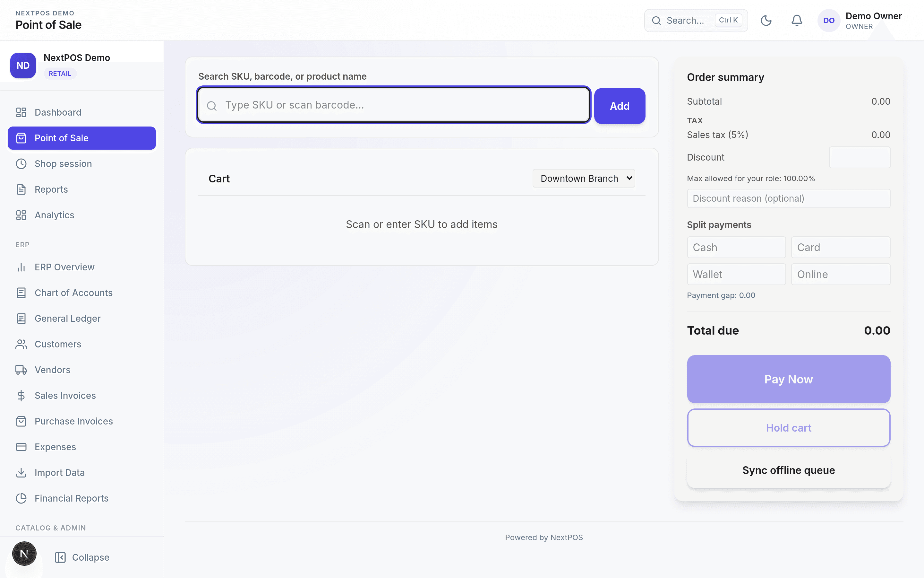924x578 pixels.
Task: Click the Powered by NextPOS text
Action: point(544,538)
